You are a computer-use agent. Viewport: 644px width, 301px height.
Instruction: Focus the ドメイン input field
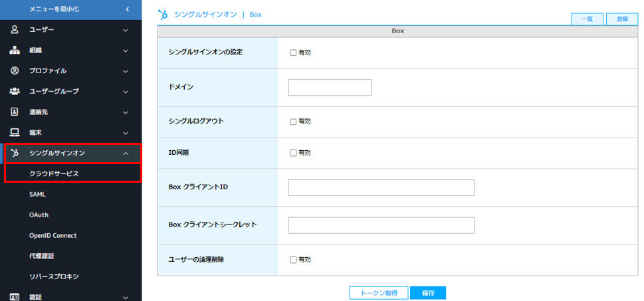[x=330, y=88]
